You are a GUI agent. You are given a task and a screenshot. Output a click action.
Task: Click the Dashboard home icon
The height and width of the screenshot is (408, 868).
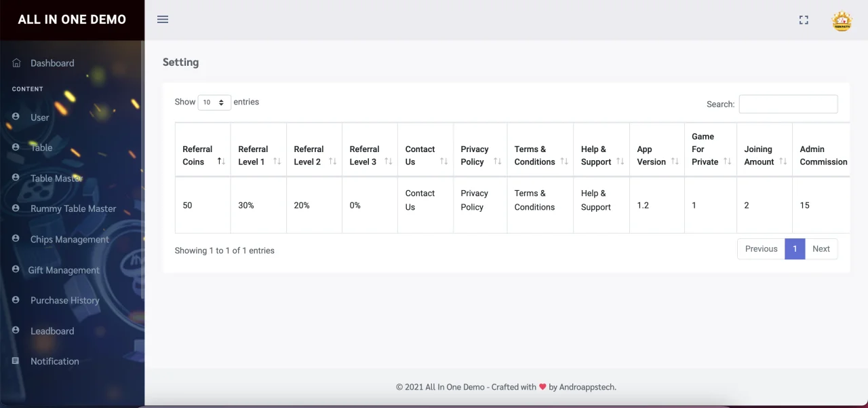pos(16,63)
